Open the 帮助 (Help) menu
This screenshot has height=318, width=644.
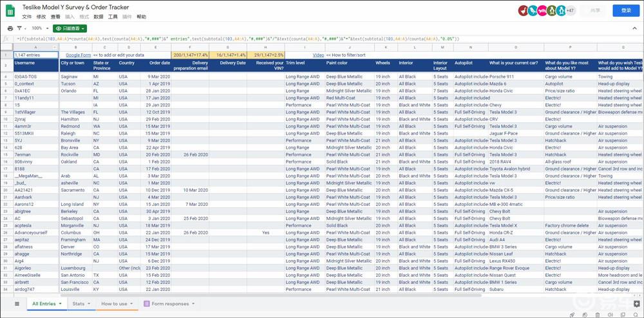[141, 17]
